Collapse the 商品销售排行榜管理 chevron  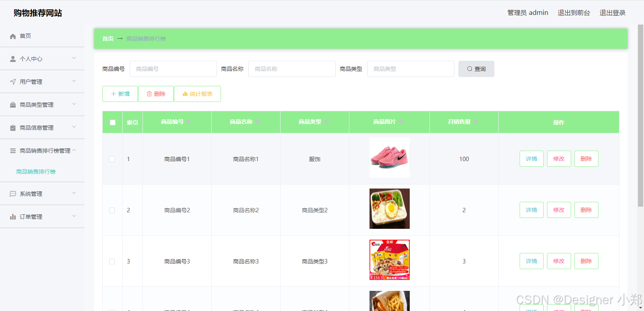(x=74, y=150)
